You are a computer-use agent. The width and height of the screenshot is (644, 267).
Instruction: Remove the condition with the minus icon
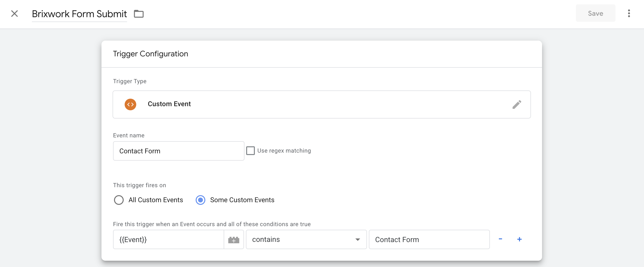500,239
